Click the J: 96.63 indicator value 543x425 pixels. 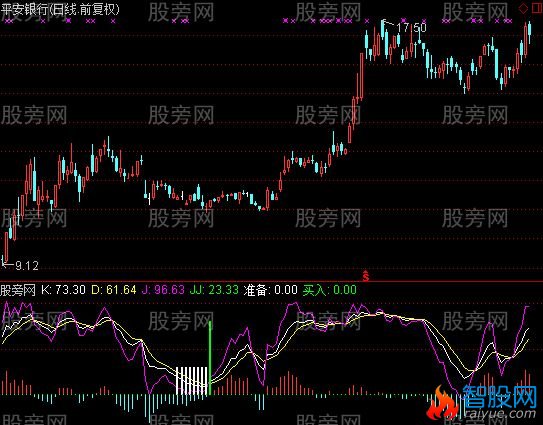click(x=163, y=290)
